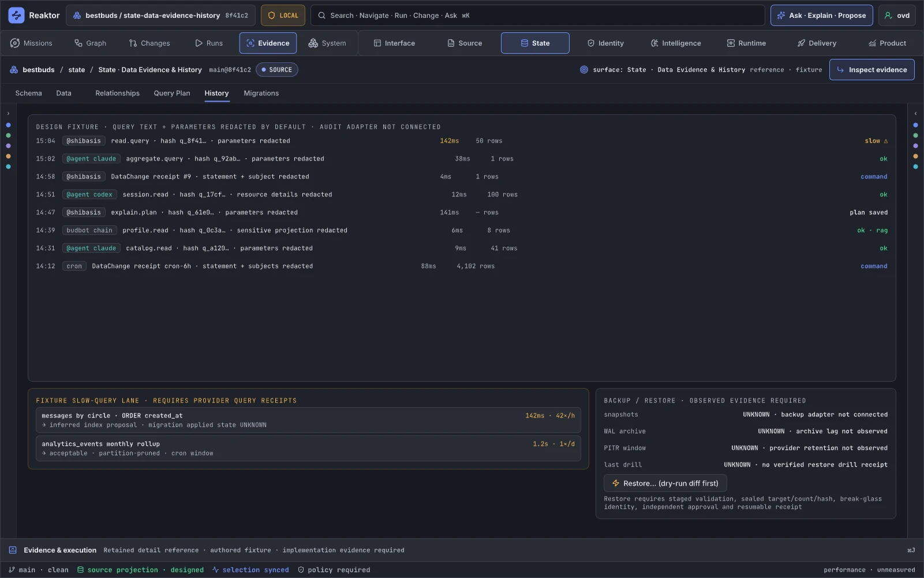
Task: Open the bestbuds / state-data-evidence-history repo selector
Action: click(160, 16)
